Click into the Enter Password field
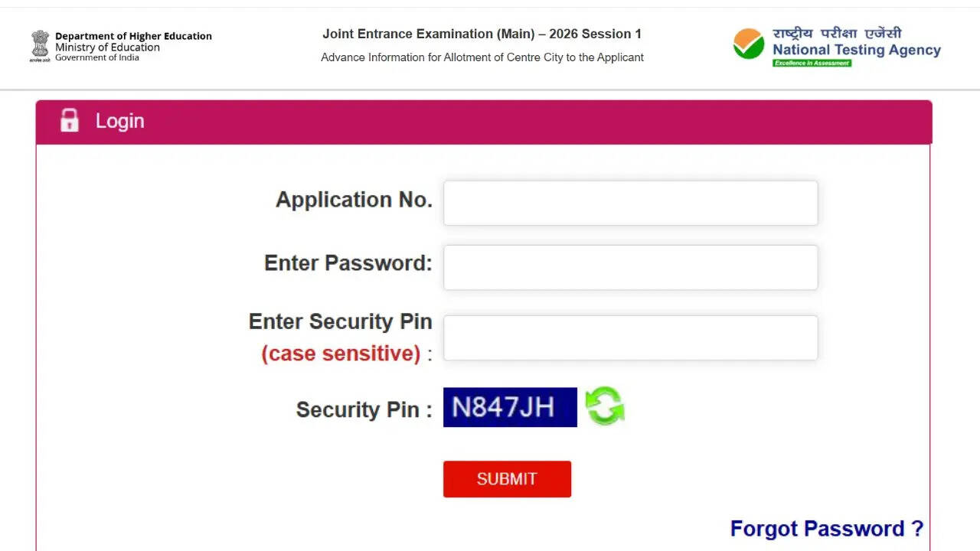This screenshot has height=551, width=980. (x=630, y=267)
